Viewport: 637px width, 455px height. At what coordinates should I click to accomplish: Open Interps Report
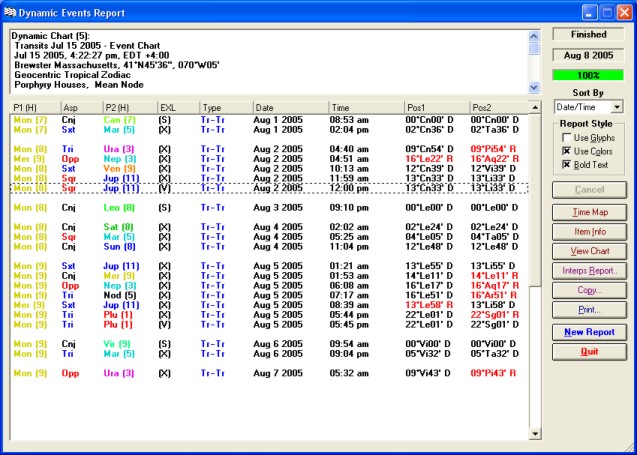click(588, 271)
